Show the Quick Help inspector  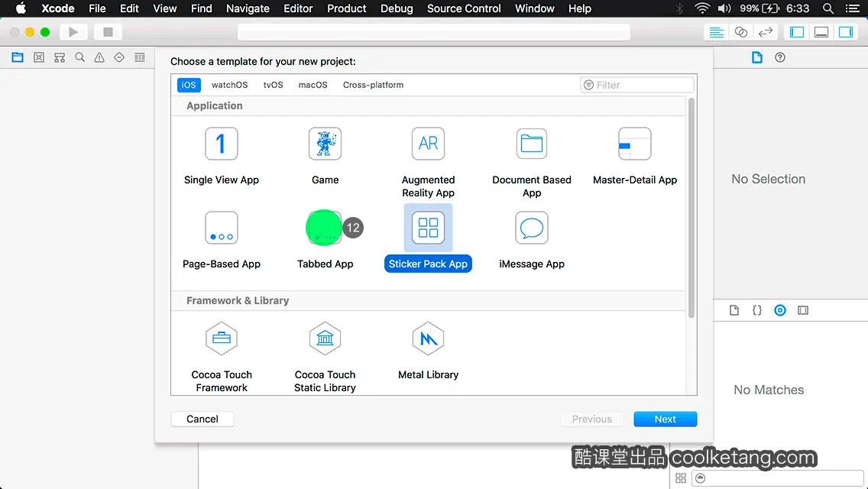pos(780,57)
